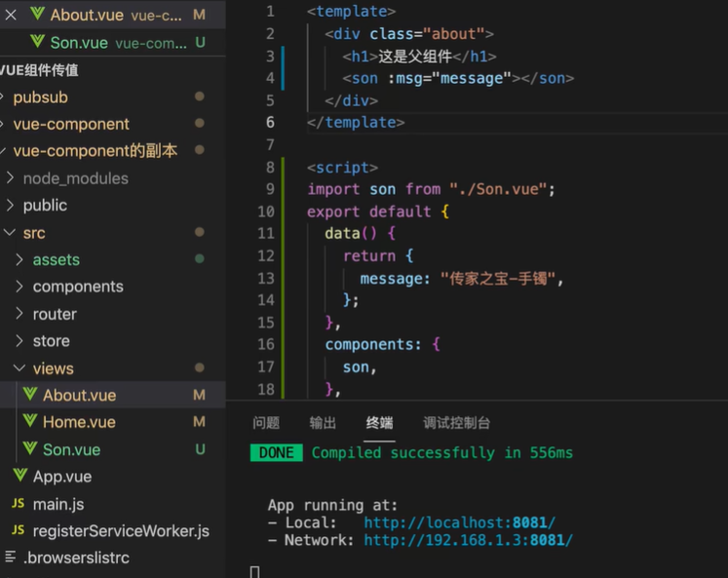Click "./Son.vue" import path string
This screenshot has width=728, height=578.
[498, 189]
